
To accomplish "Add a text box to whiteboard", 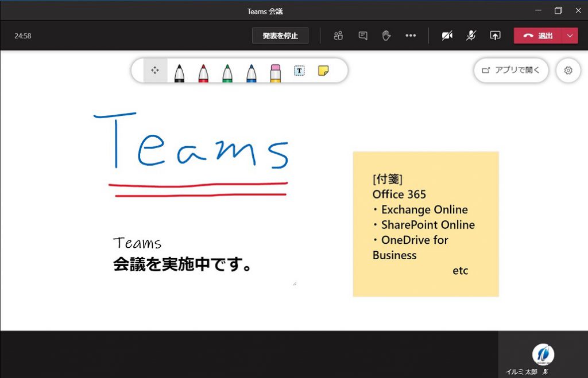I will (299, 71).
